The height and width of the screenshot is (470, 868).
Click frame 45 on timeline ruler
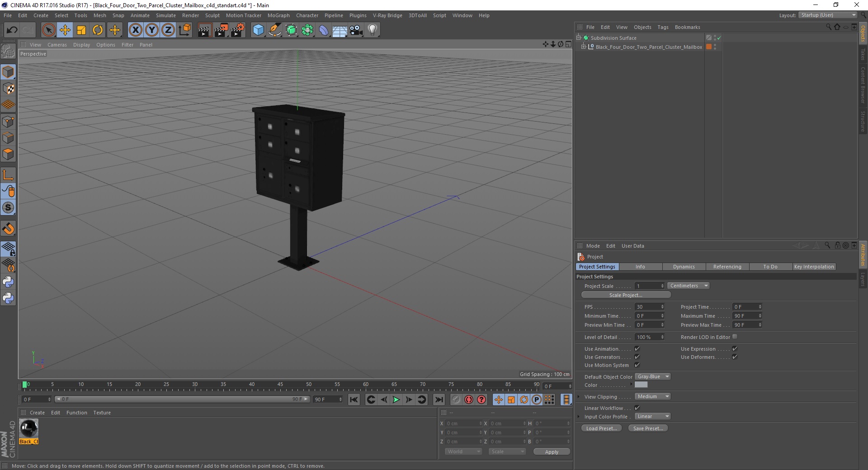tap(280, 385)
